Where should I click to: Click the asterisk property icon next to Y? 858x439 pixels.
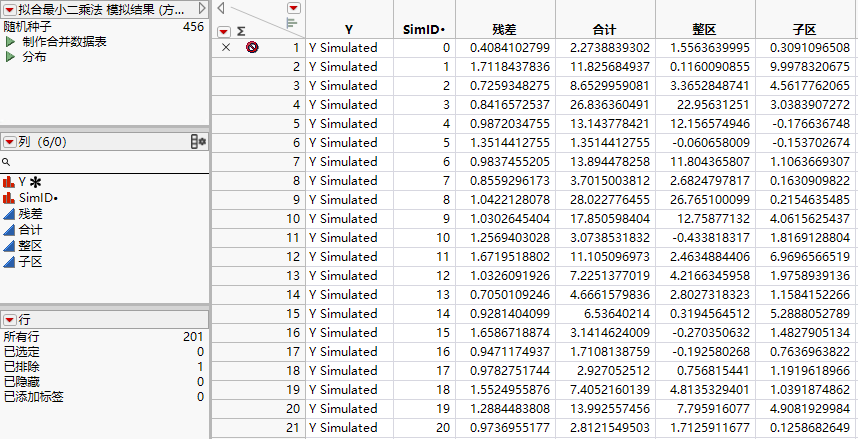(36, 183)
